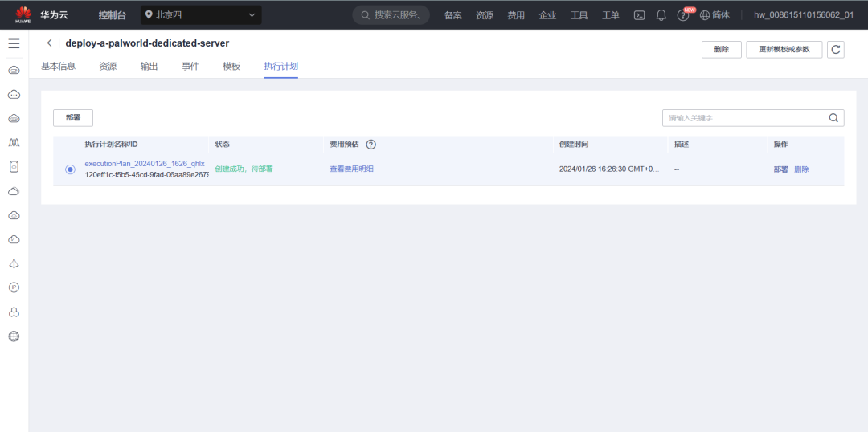Click the 删除 button at the top right
This screenshot has height=432, width=868.
pyautogui.click(x=721, y=50)
